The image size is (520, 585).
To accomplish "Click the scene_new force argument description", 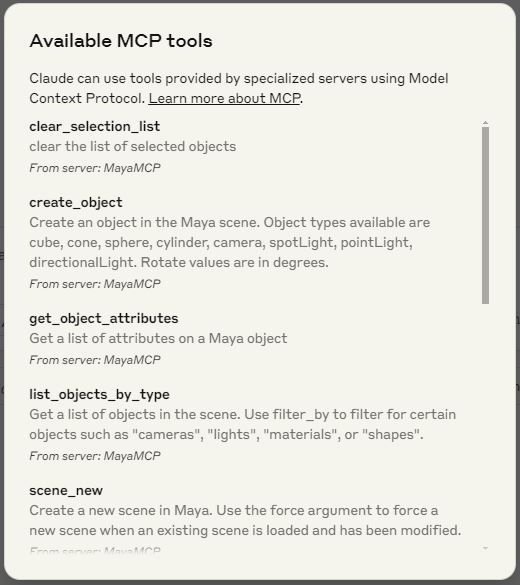I will 245,520.
